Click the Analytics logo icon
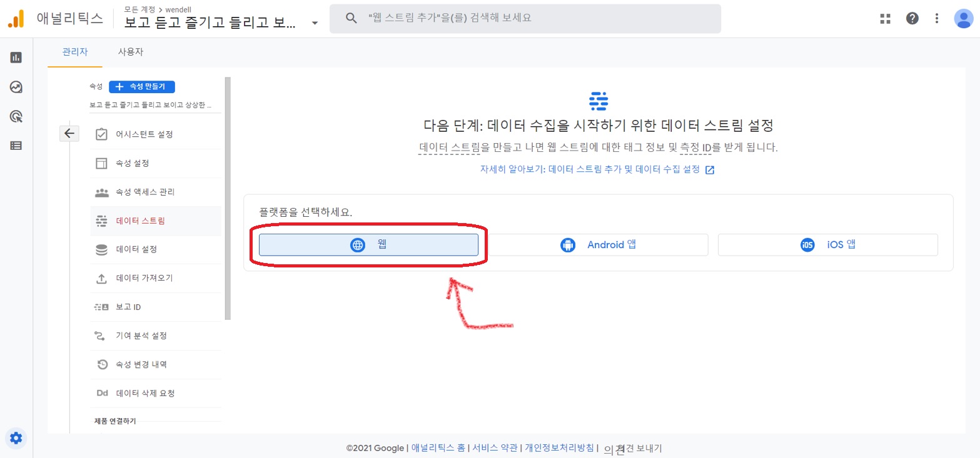Screen dimensions: 980x458 pos(16,19)
